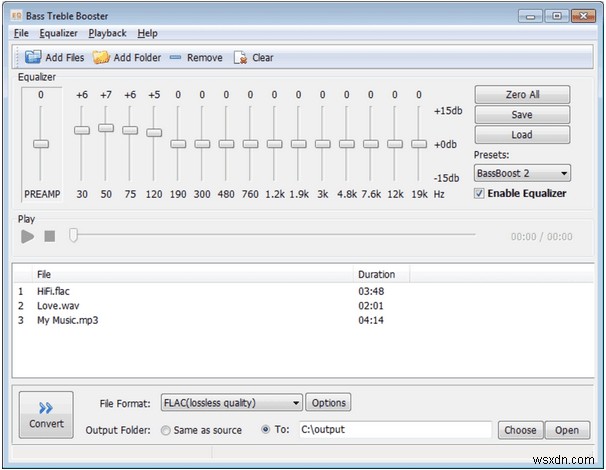The height and width of the screenshot is (470, 606).
Task: Click the Clear list icon
Action: pyautogui.click(x=240, y=58)
